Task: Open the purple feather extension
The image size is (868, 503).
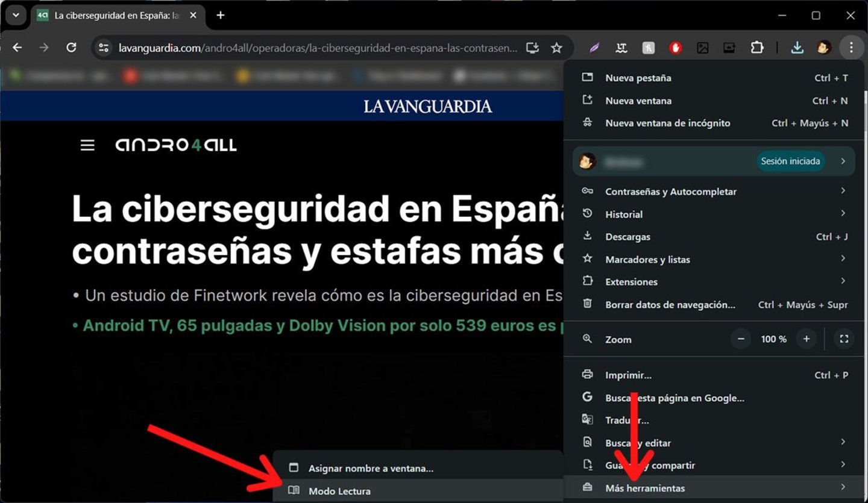Action: (x=595, y=48)
